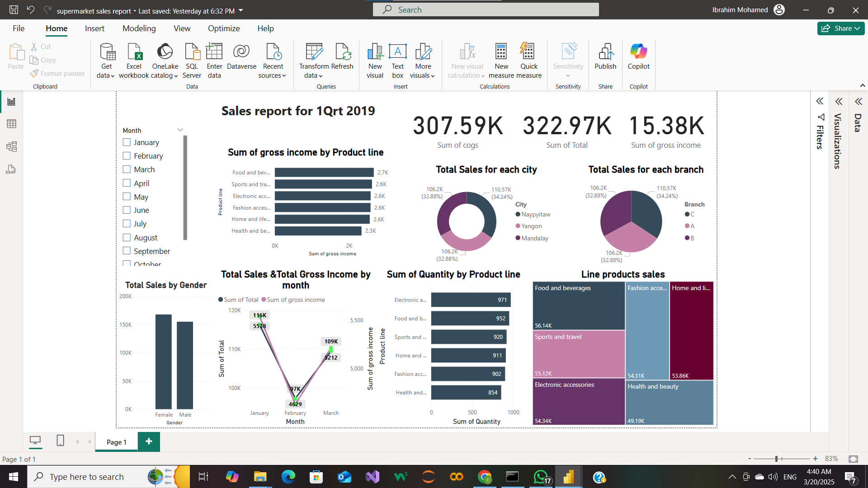
Task: Select the August month checkbox
Action: point(127,238)
